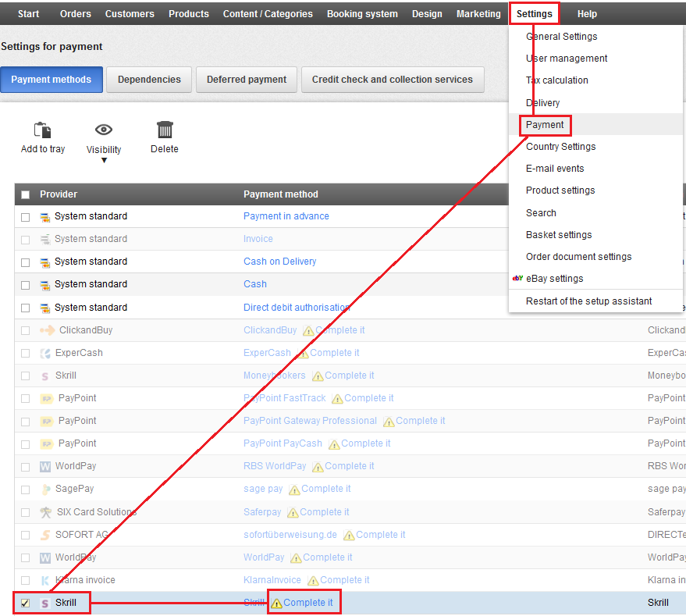Check the Payment in advance row checkbox
This screenshot has height=616, width=686.
[x=26, y=217]
